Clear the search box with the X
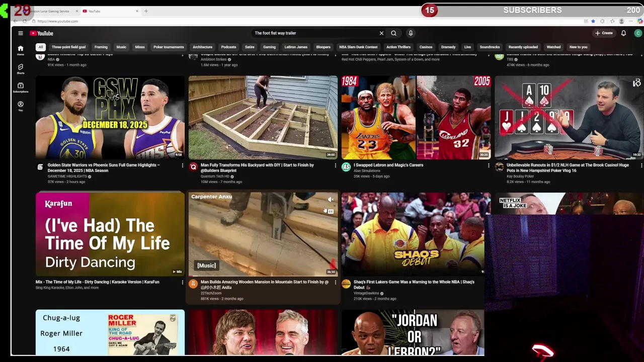Image resolution: width=644 pixels, height=362 pixels. point(381,33)
